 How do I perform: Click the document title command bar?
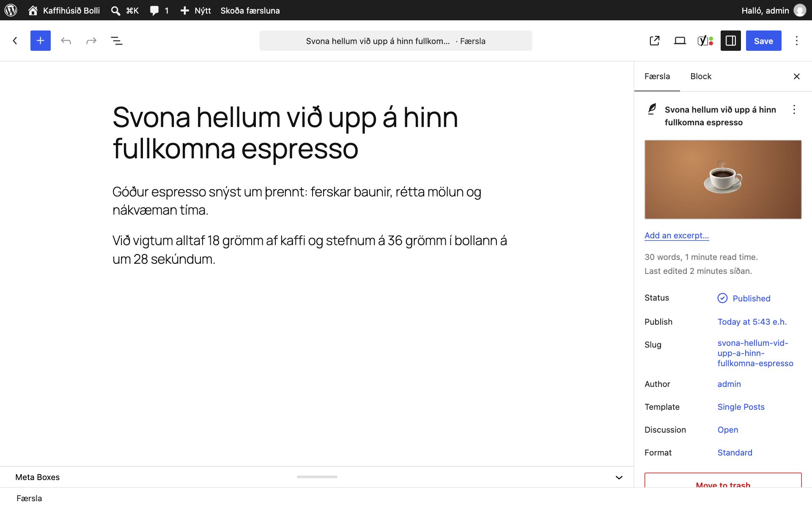pos(396,41)
